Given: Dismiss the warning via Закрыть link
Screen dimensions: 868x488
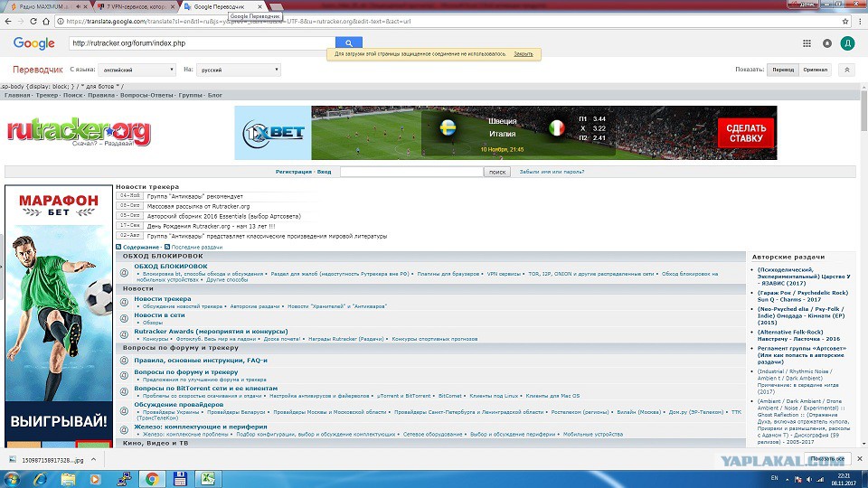Looking at the screenshot, I should [x=524, y=54].
